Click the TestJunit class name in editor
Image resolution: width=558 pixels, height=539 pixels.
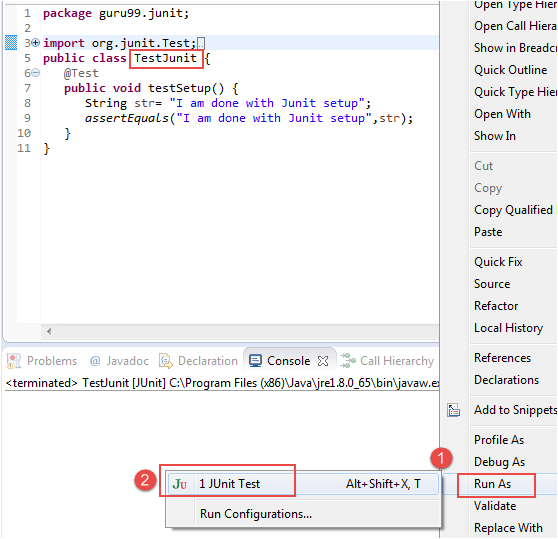click(165, 58)
